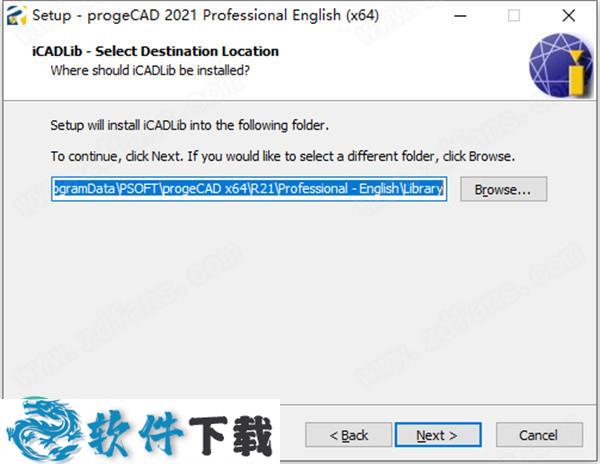Click 'Setup will install iCADLib' message text
This screenshot has width=600, height=464.
[189, 125]
